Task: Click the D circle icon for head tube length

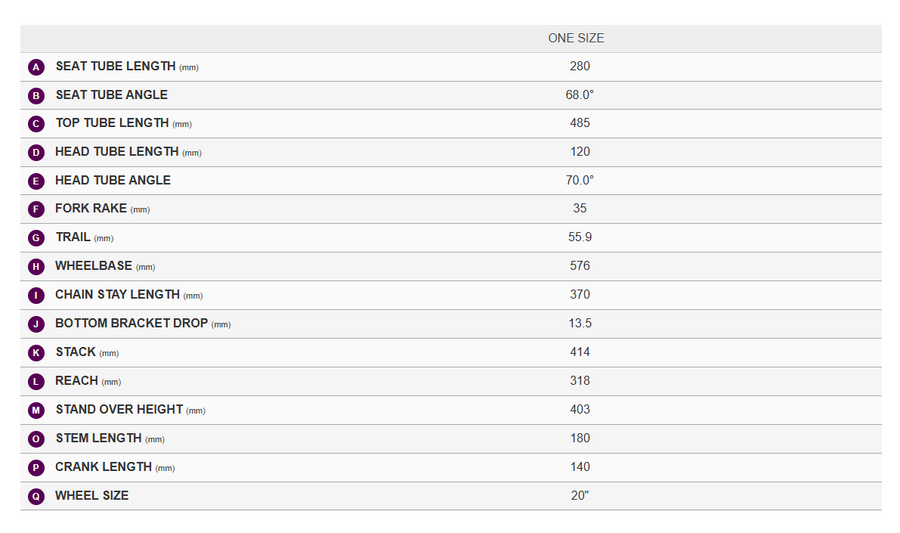Action: (36, 153)
